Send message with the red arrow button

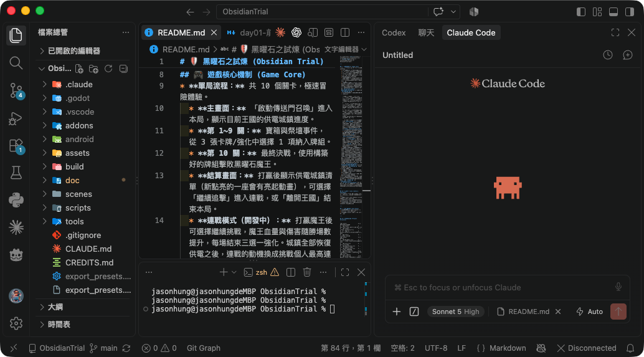click(618, 312)
